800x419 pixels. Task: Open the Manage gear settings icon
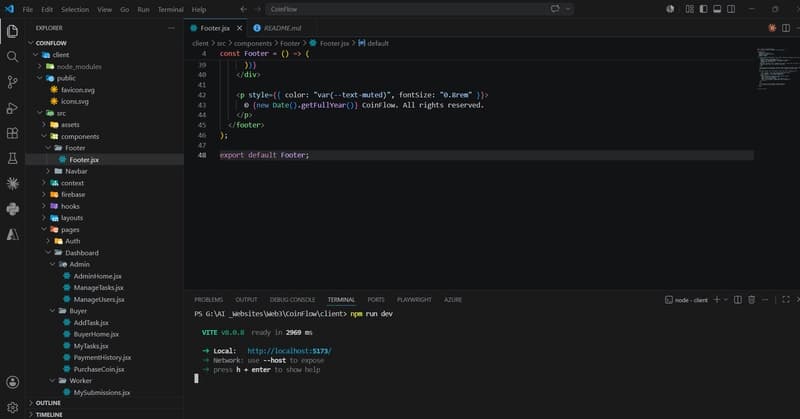12,408
